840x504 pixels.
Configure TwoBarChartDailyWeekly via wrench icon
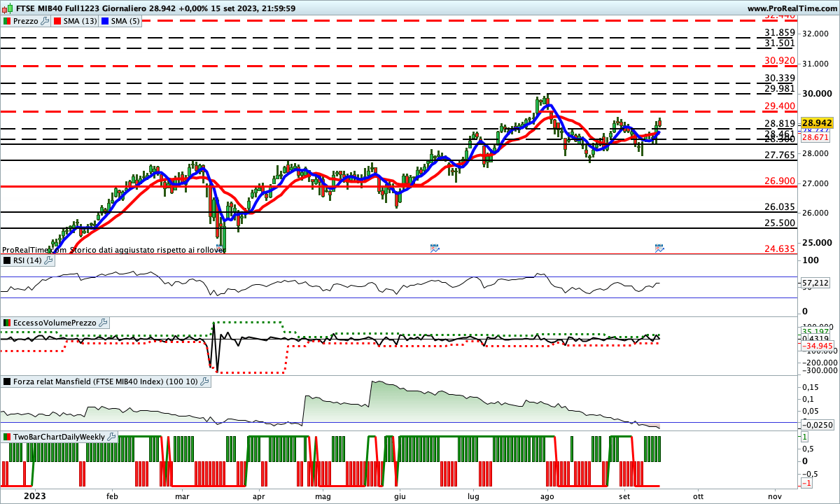pyautogui.click(x=112, y=437)
